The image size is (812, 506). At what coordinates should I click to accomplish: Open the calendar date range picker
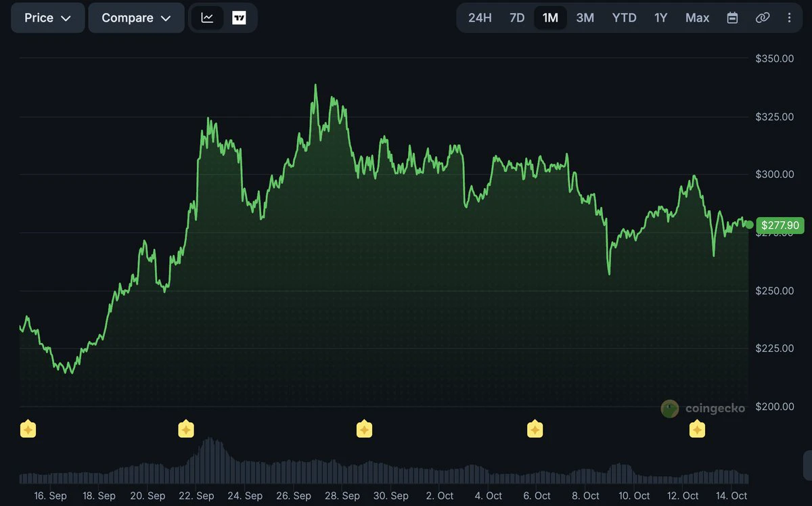(732, 18)
